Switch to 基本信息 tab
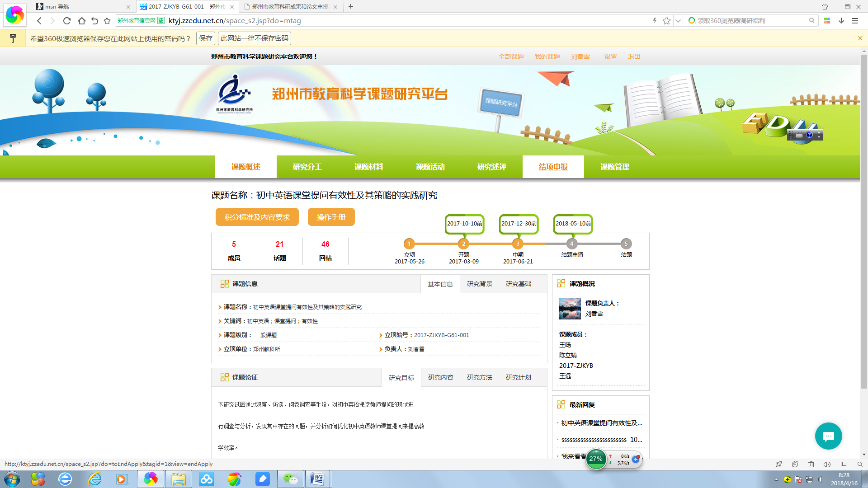Viewport: 868px width, 488px height. (x=440, y=284)
